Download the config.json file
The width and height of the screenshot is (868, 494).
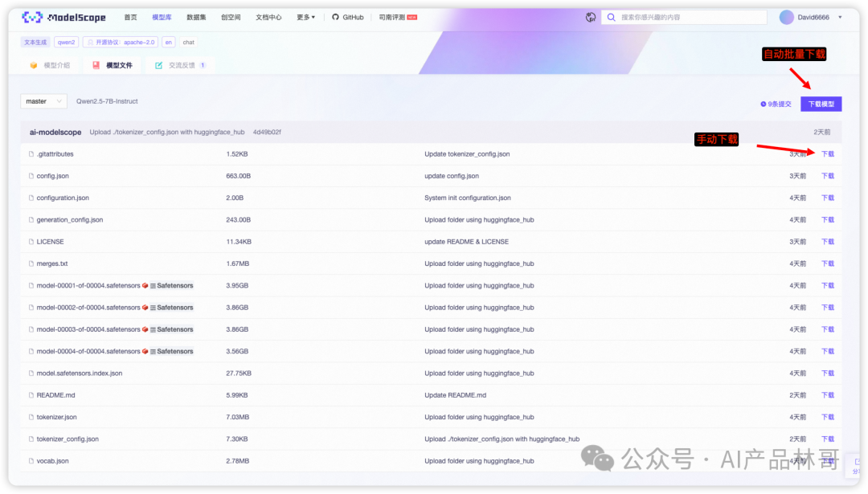tap(828, 176)
